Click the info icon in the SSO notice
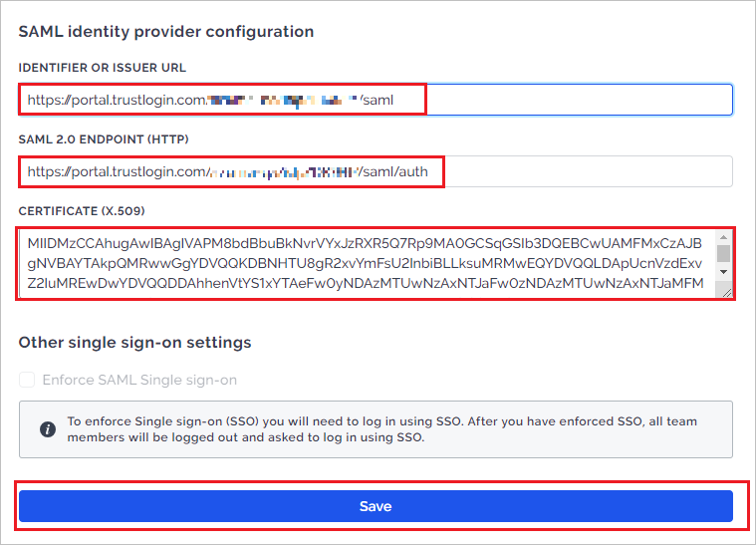This screenshot has height=545, width=756. [47, 428]
